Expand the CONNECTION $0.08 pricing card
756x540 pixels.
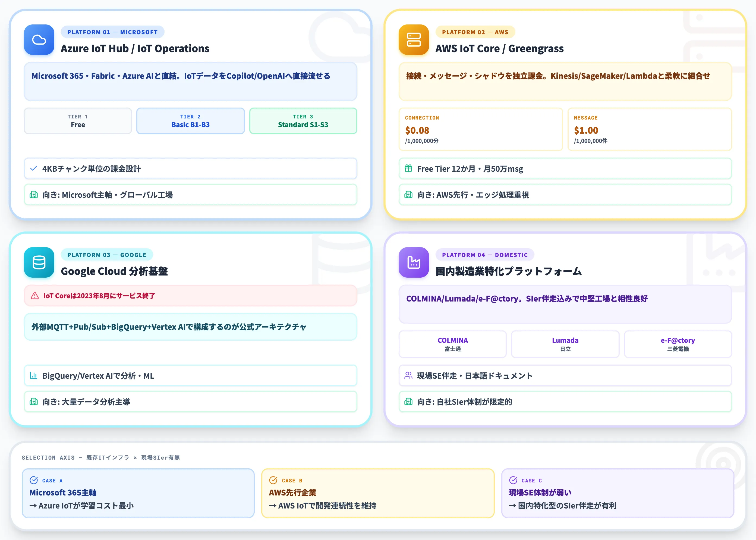click(480, 130)
